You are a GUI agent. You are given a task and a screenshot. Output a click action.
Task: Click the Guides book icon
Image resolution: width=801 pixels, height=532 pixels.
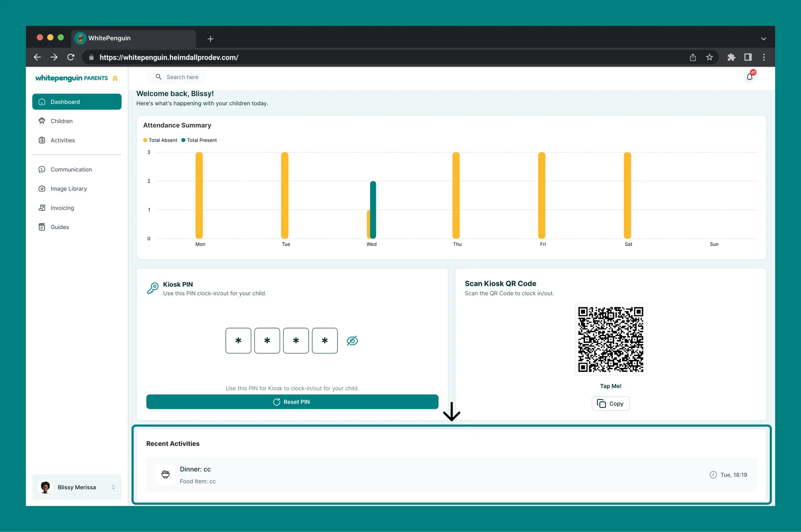[42, 227]
